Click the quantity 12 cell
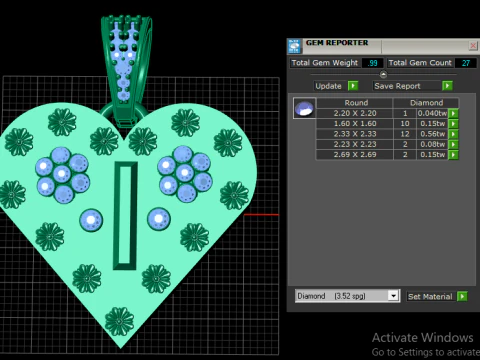 click(405, 134)
